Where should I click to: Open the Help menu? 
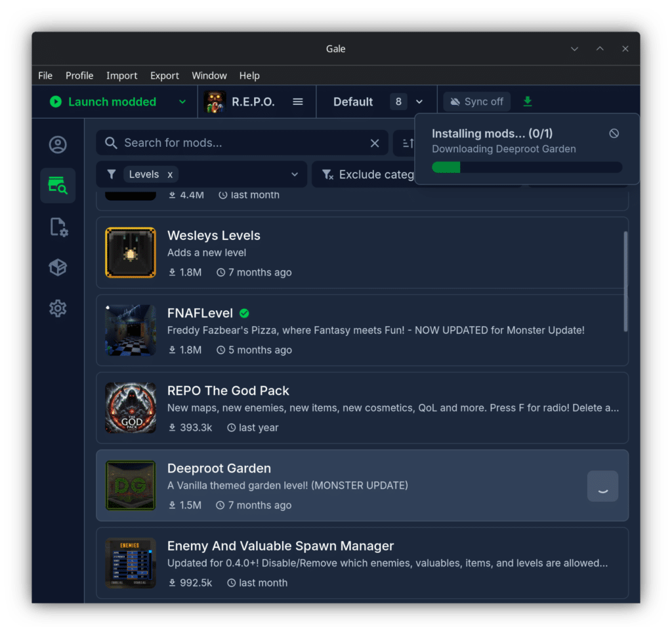[249, 76]
